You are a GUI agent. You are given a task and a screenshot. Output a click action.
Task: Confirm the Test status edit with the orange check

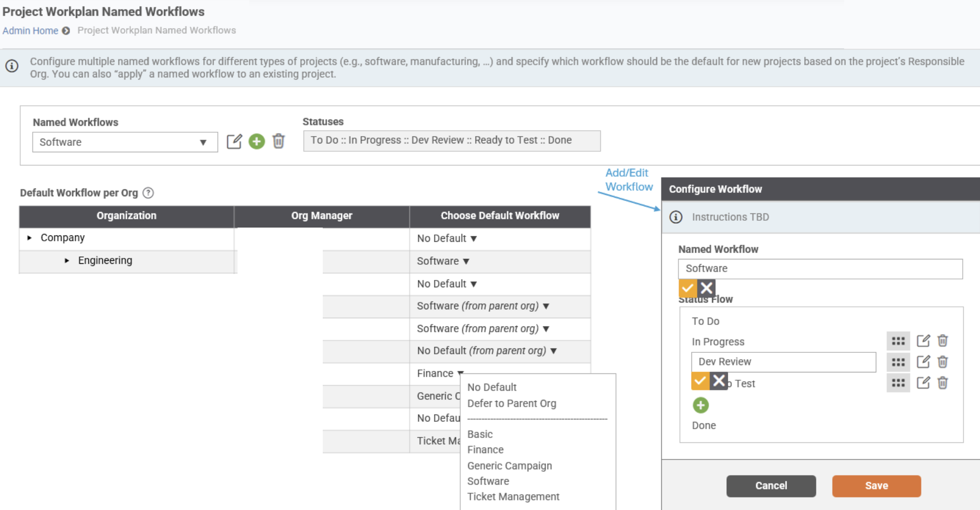(700, 381)
